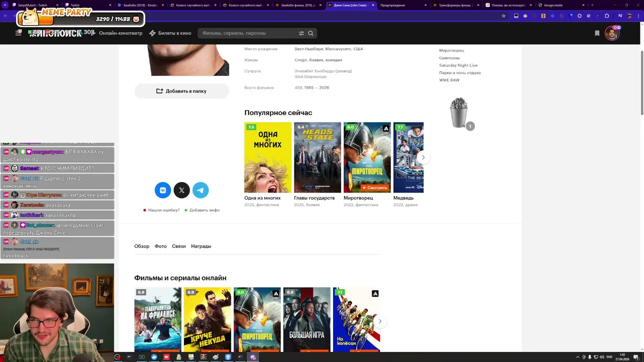Click the search magnifier icon in Kinopoisk header
Screen dimensions: 644x362
tap(310, 33)
